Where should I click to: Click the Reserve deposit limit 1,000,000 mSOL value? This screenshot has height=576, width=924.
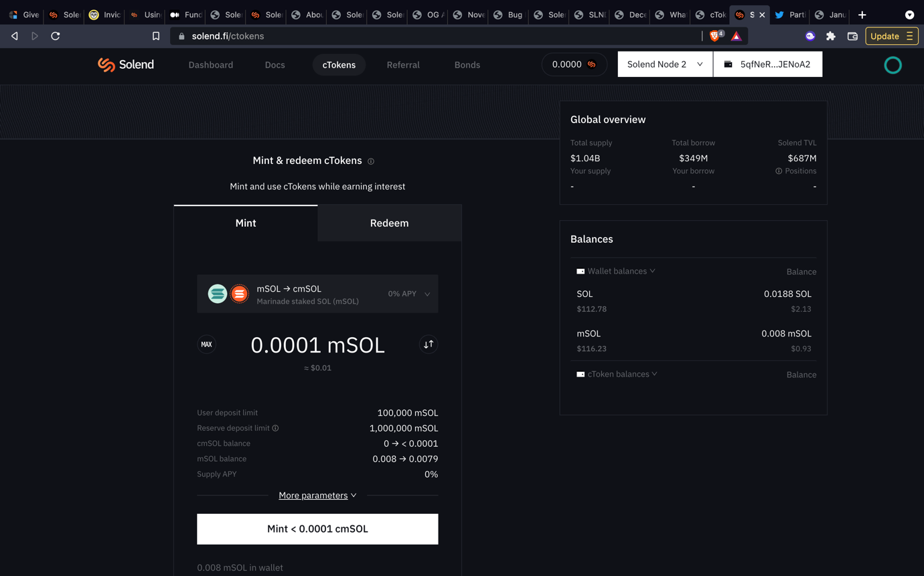(404, 428)
